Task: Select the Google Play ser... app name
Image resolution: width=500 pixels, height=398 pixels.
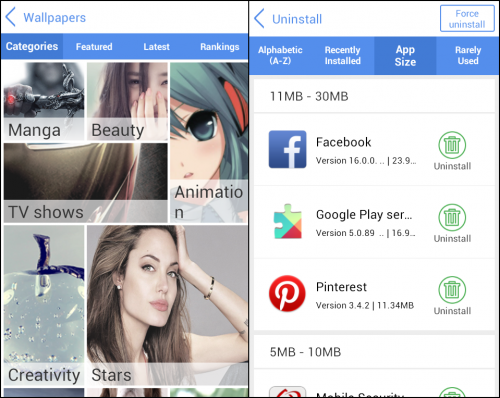Action: tap(364, 215)
